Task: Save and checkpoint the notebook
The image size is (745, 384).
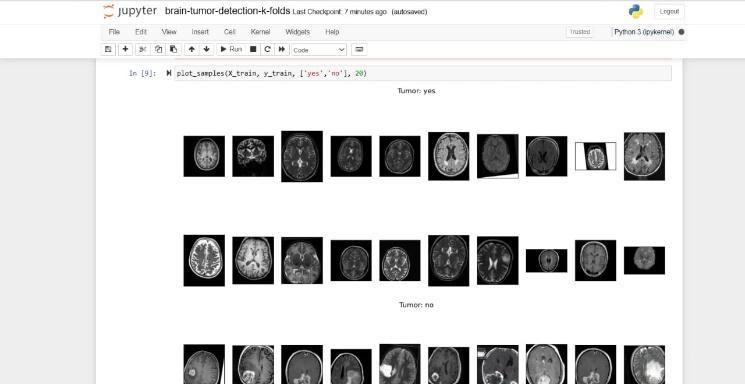Action: [108, 49]
